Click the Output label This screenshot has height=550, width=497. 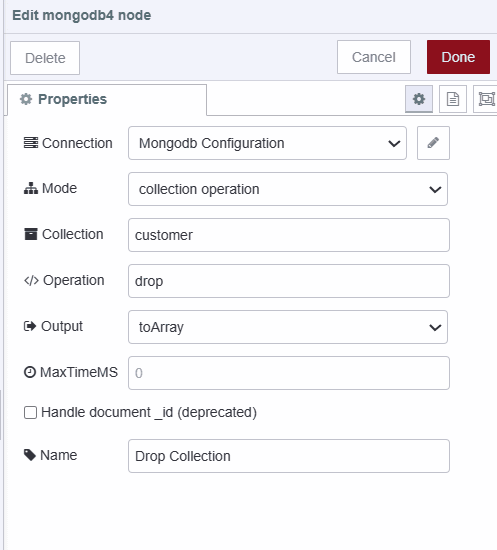pos(62,326)
